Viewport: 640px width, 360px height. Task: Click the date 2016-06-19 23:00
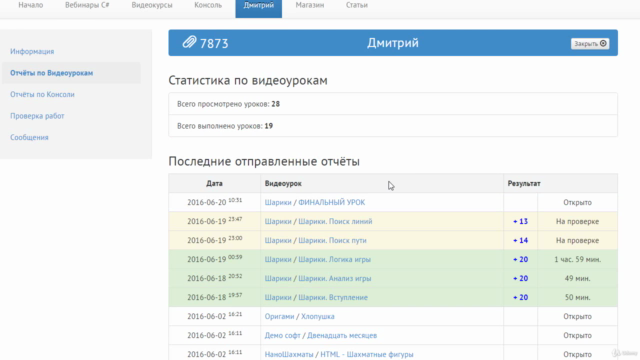click(x=215, y=240)
